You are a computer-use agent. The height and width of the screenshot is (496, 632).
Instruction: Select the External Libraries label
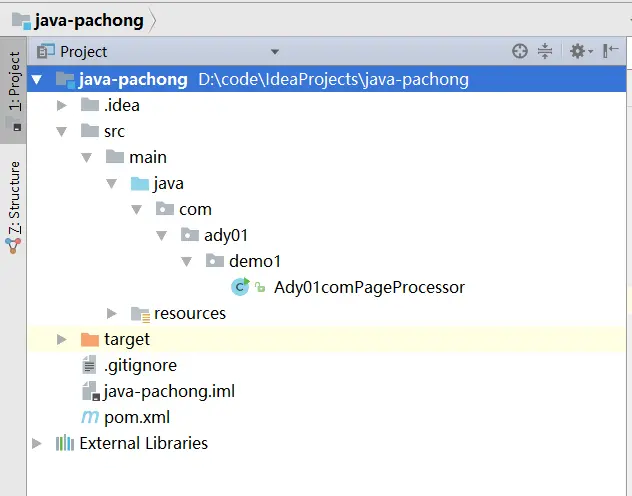(143, 443)
